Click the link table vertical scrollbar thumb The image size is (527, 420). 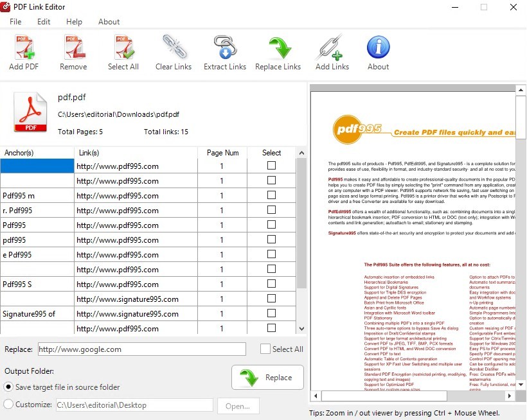point(301,223)
